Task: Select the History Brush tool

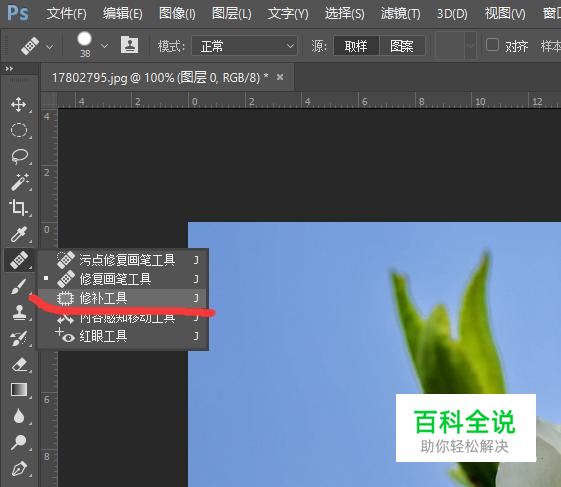Action: click(x=19, y=339)
